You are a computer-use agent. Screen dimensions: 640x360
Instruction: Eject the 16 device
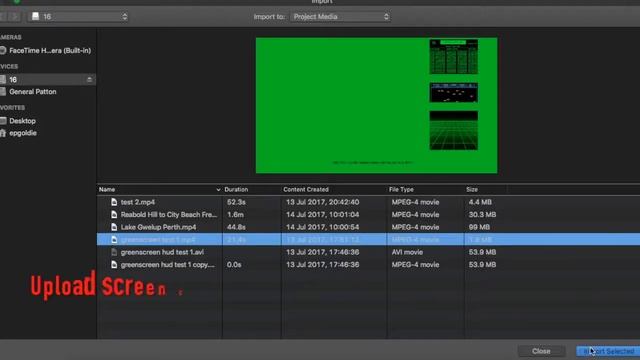(89, 80)
